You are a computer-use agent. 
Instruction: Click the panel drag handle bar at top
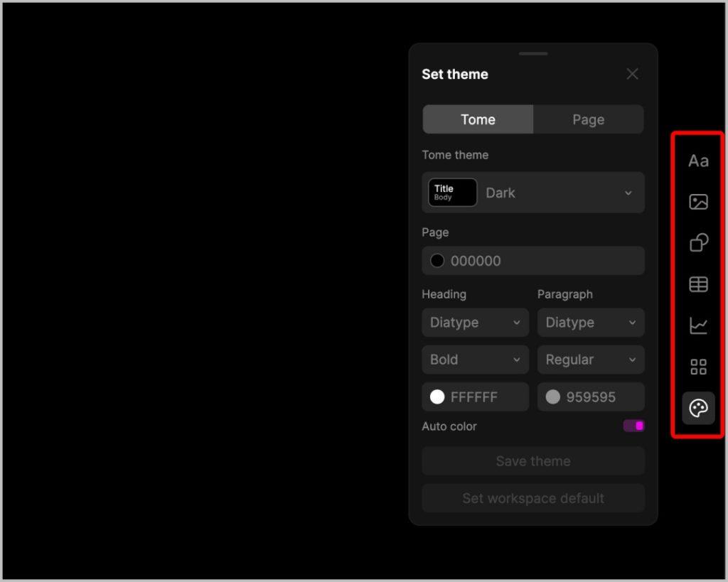pyautogui.click(x=533, y=53)
